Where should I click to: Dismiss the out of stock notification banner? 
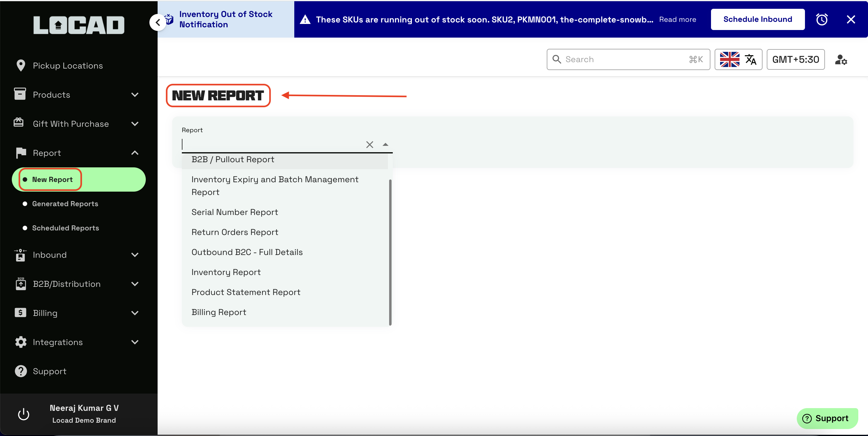(850, 20)
